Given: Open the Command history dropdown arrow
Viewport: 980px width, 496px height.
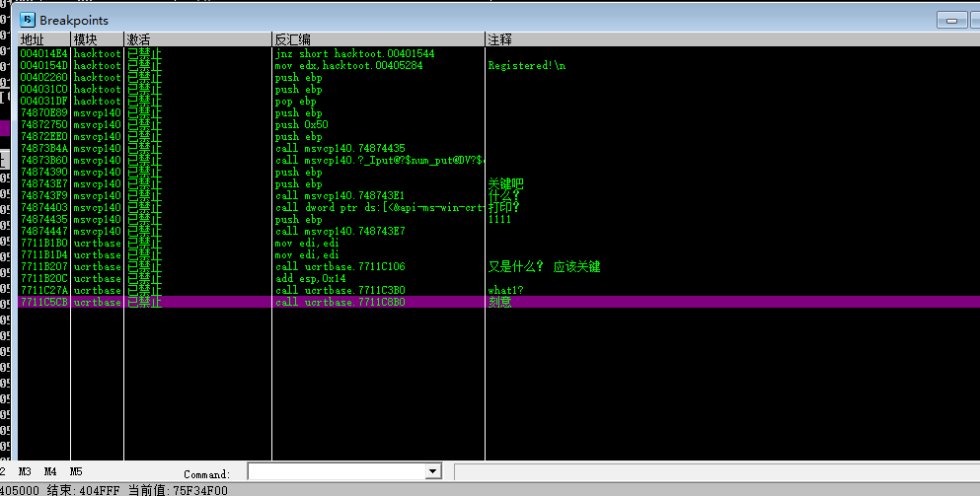Looking at the screenshot, I should [431, 472].
